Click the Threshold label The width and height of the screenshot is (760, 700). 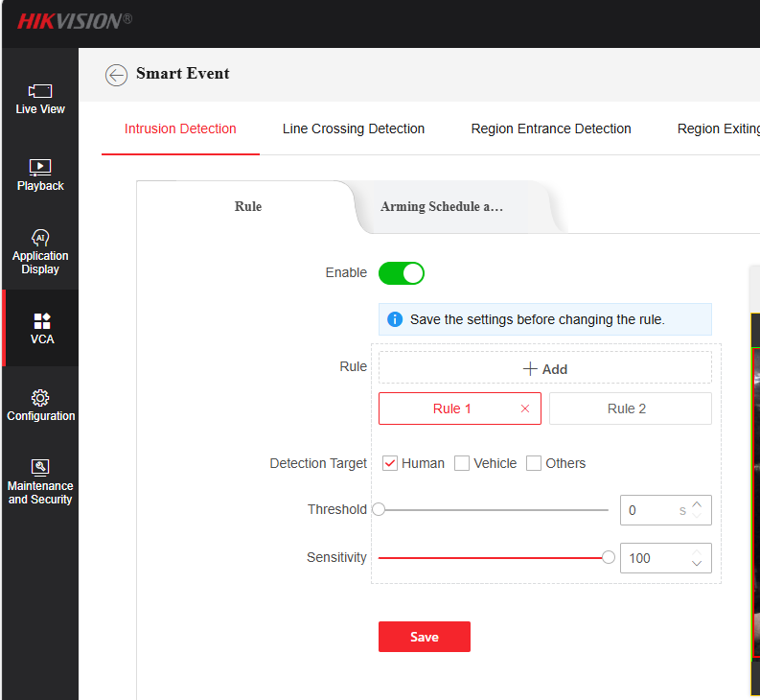[x=336, y=509]
